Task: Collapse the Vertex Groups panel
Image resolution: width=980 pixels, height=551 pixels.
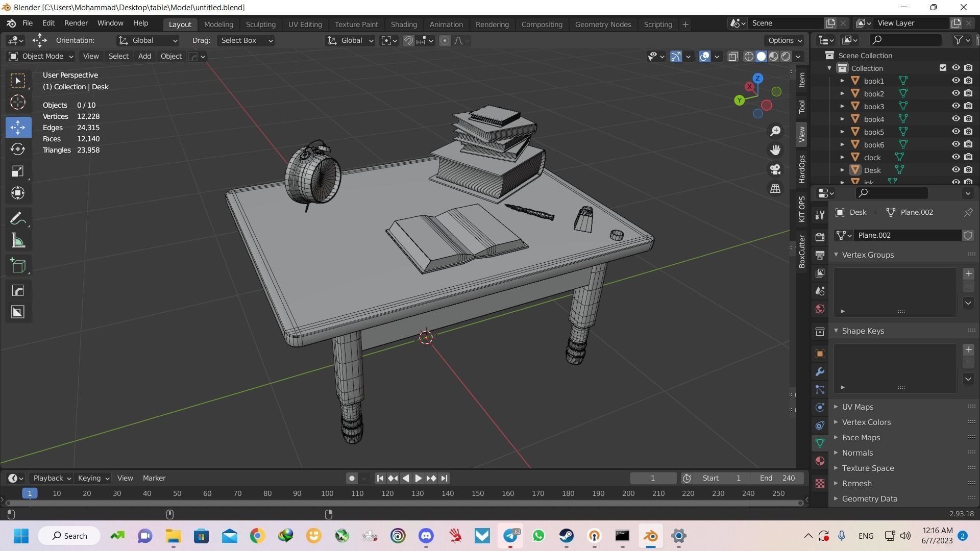Action: pos(868,255)
